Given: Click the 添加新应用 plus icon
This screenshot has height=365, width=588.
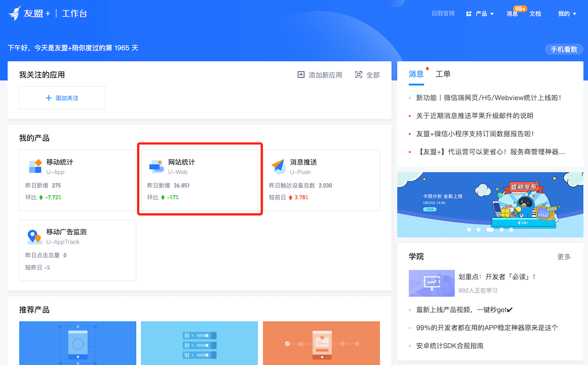Looking at the screenshot, I should [x=301, y=75].
